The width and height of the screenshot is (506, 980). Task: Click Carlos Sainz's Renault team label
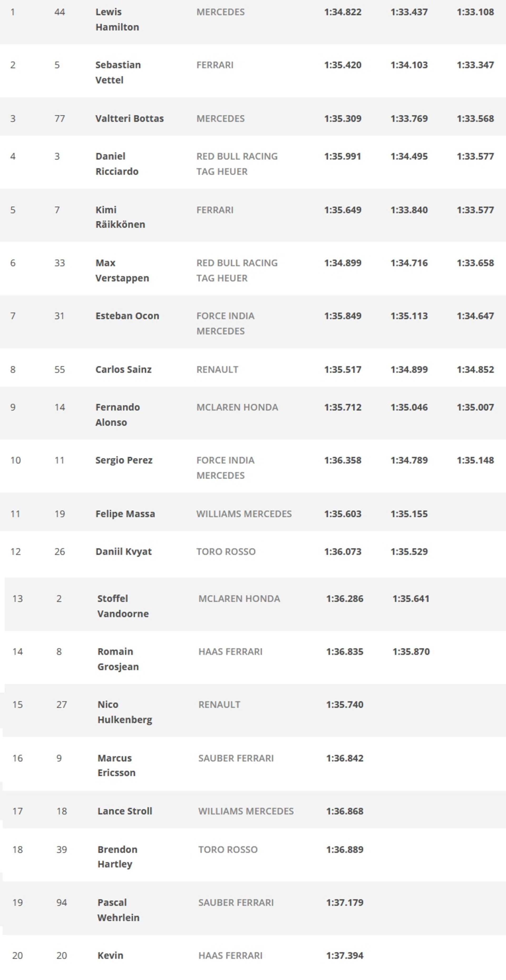click(x=217, y=369)
